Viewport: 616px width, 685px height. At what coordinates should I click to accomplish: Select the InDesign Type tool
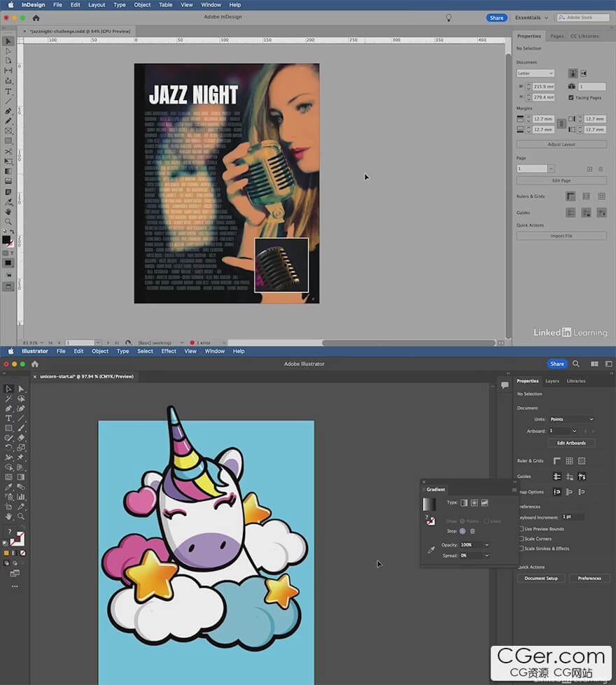click(8, 91)
